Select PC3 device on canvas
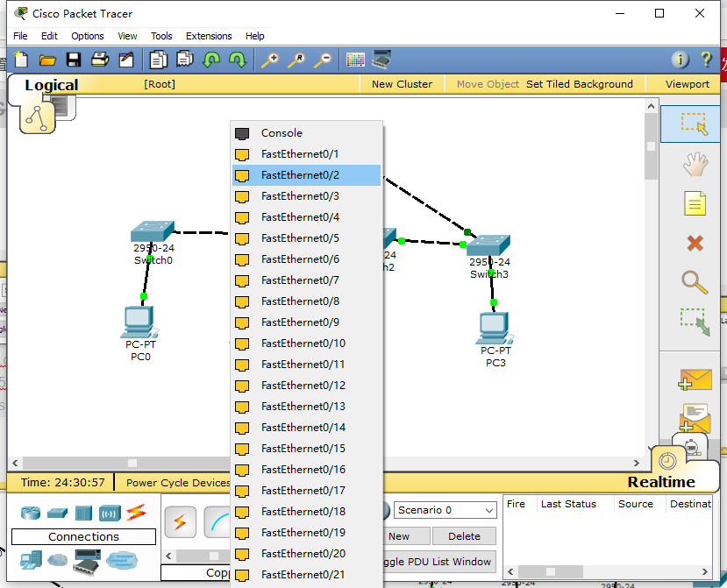 (495, 329)
